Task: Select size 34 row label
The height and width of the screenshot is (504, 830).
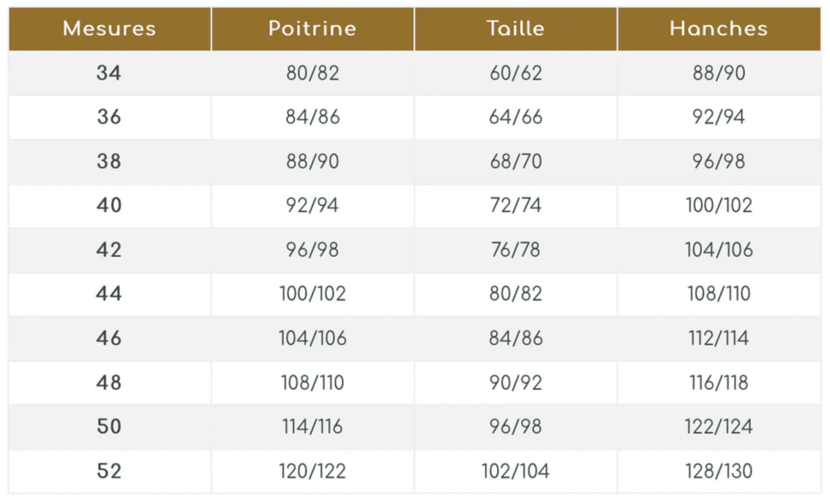Action: [x=109, y=73]
